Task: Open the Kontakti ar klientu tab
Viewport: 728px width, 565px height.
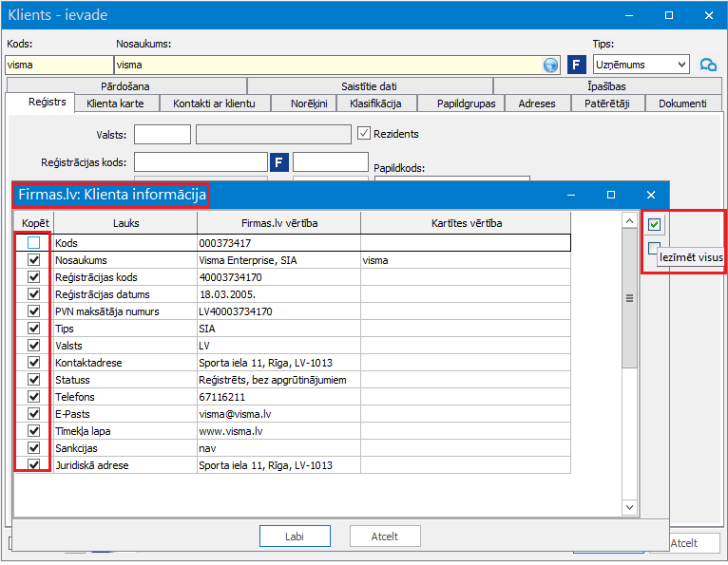Action: (215, 104)
